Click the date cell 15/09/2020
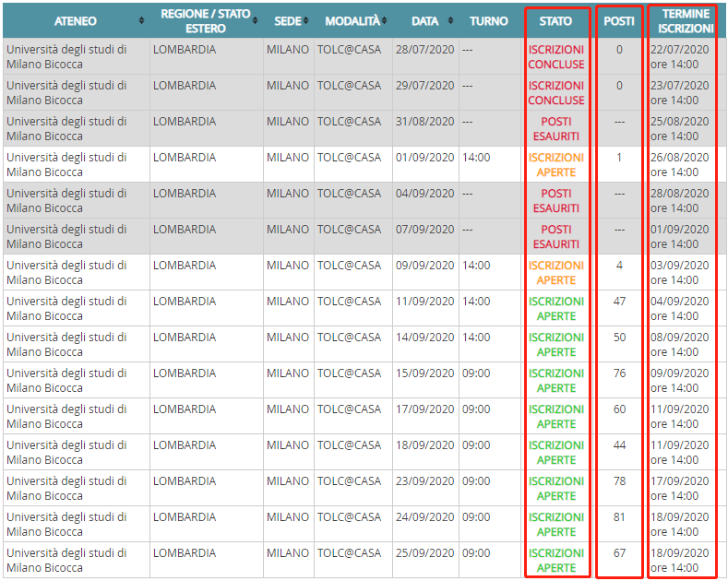 pos(424,373)
